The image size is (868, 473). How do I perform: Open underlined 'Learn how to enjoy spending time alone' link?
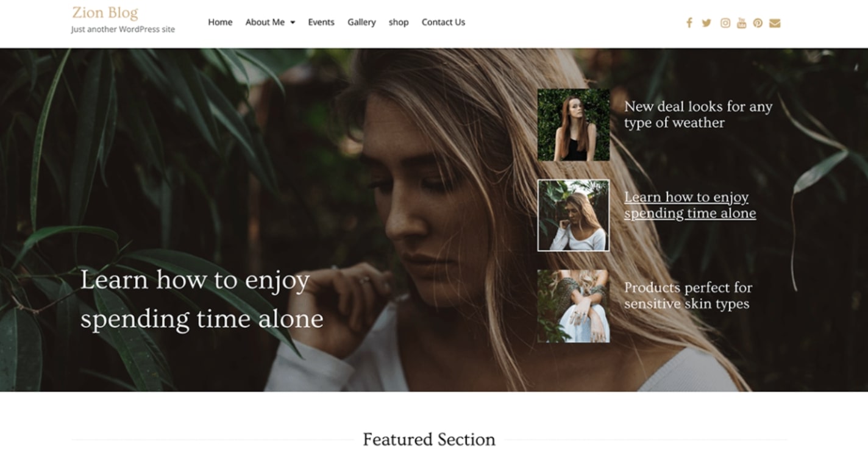point(690,205)
